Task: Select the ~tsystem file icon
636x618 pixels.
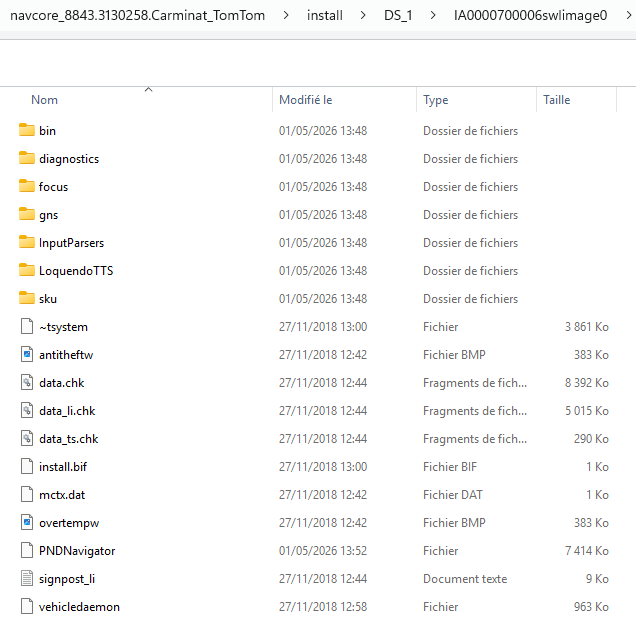Action: tap(27, 326)
